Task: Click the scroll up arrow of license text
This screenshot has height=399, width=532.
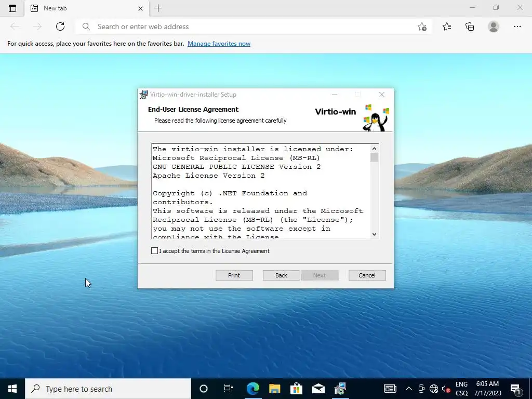Action: 374,149
